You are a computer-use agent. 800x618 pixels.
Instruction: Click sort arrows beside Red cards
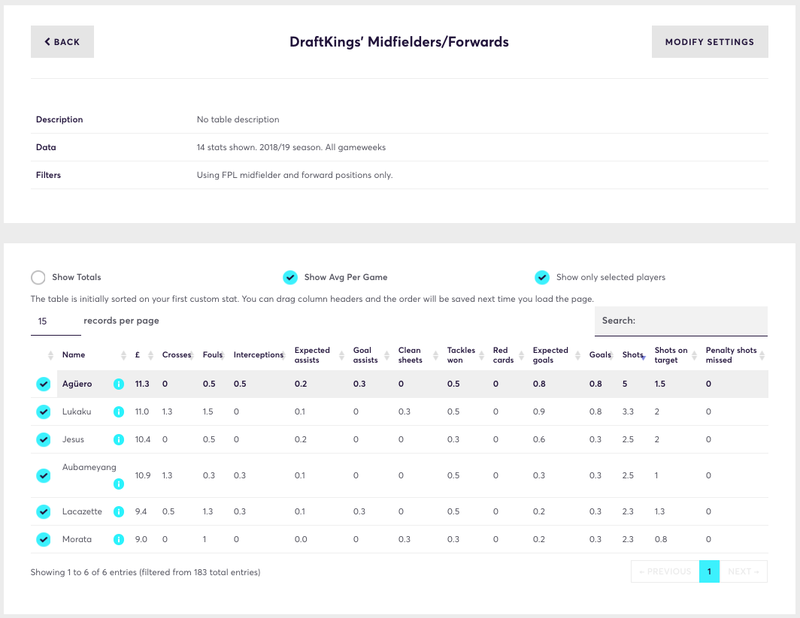tap(521, 355)
